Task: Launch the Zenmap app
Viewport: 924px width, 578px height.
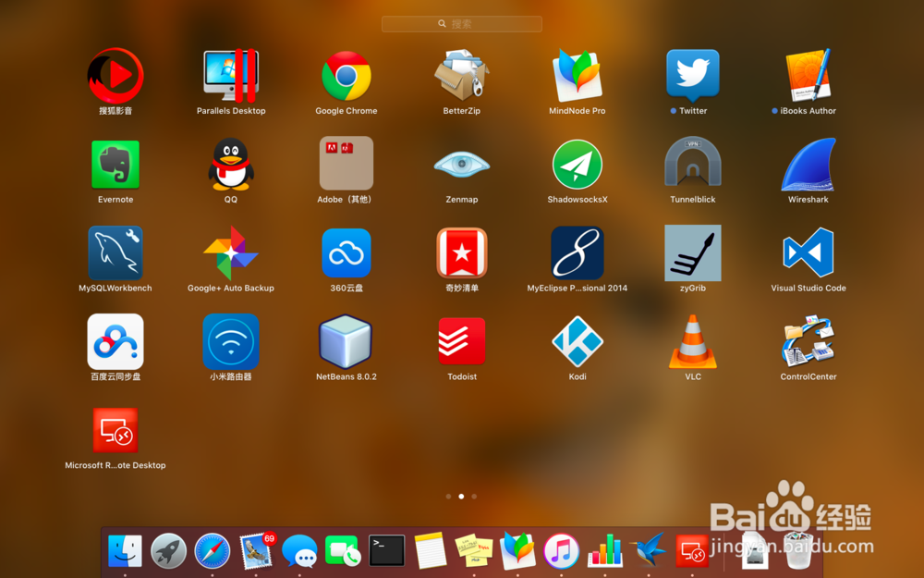Action: 461,165
